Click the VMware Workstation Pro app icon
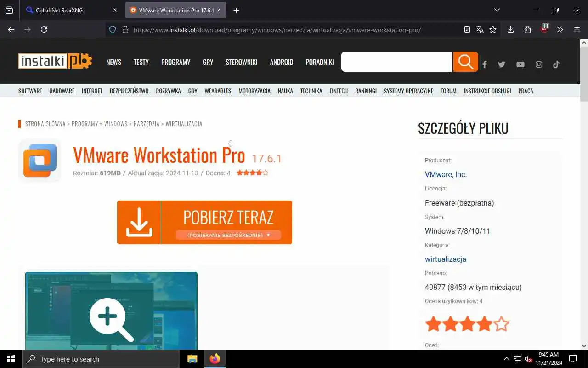The image size is (588, 368). tap(40, 161)
